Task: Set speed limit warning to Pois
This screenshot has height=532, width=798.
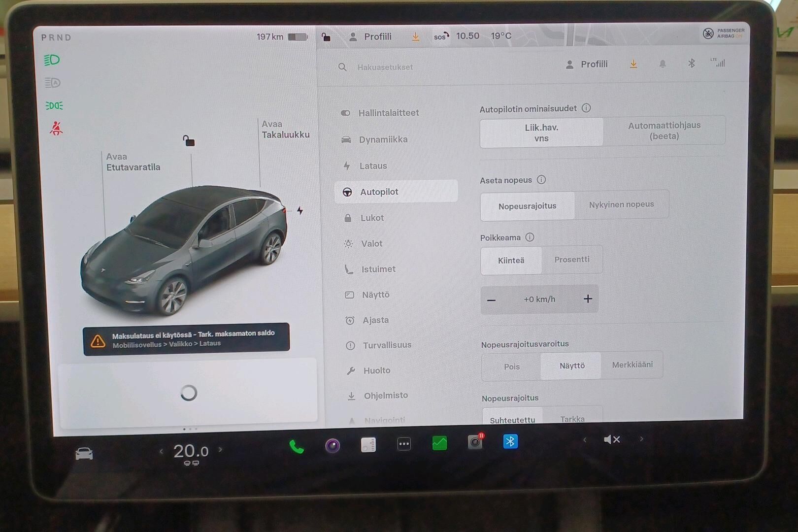Action: 512,366
